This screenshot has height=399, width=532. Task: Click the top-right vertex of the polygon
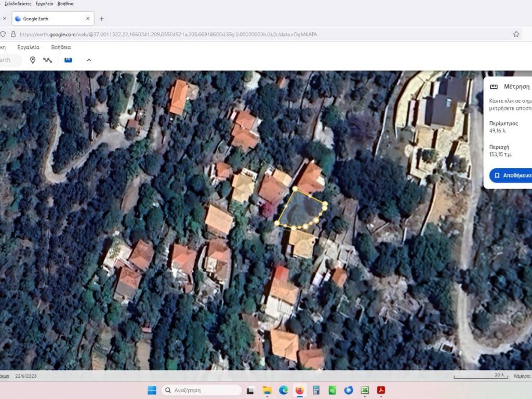[325, 203]
